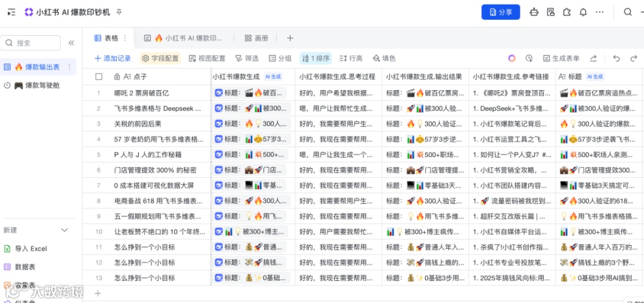Focus the 搜索 search field in sidebar
The height and width of the screenshot is (303, 644).
pos(30,43)
